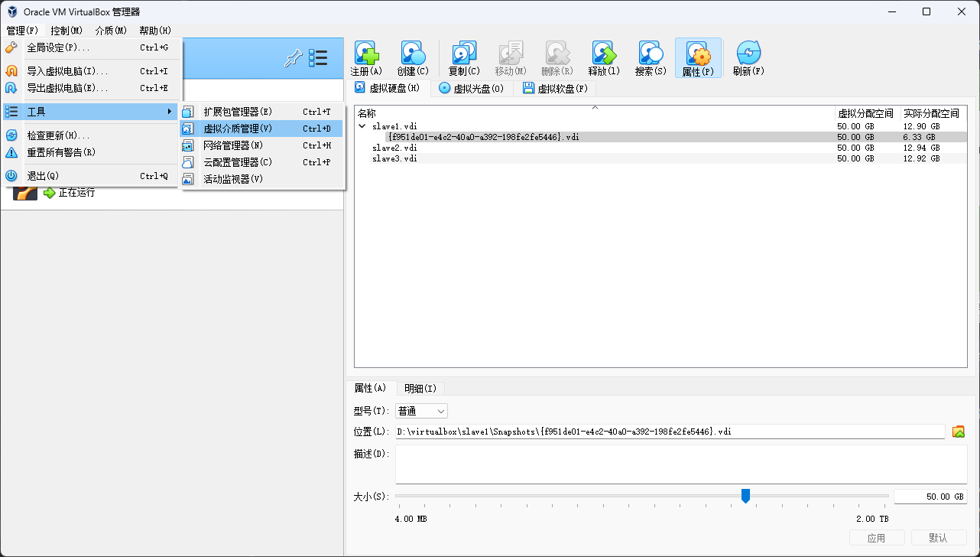
Task: Click the 注册(A) register disk toolbar icon
Action: tap(366, 58)
